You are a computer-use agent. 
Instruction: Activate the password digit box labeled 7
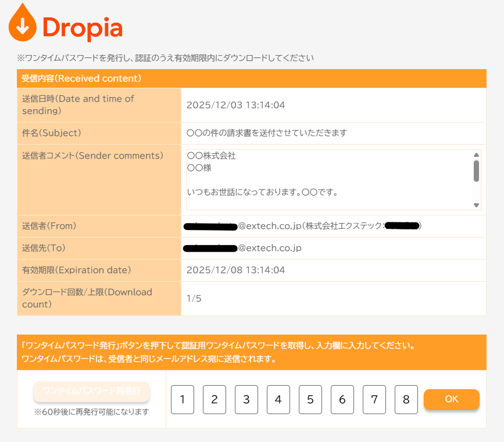[374, 400]
